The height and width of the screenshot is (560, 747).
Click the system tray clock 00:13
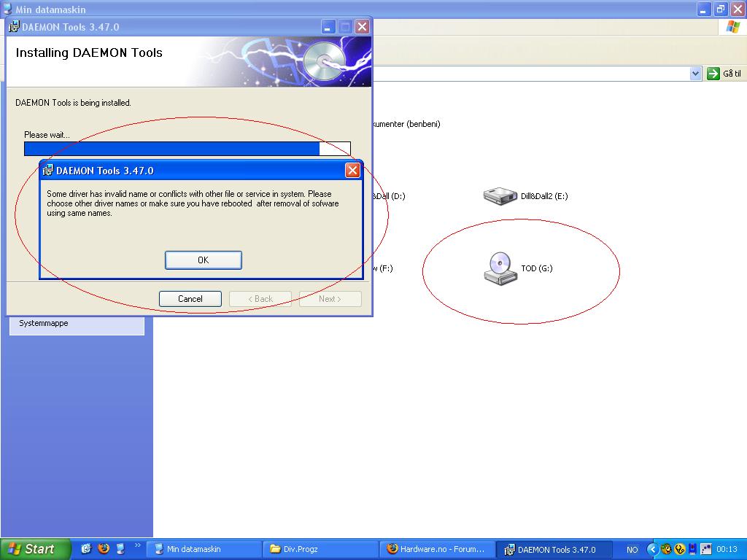point(727,550)
